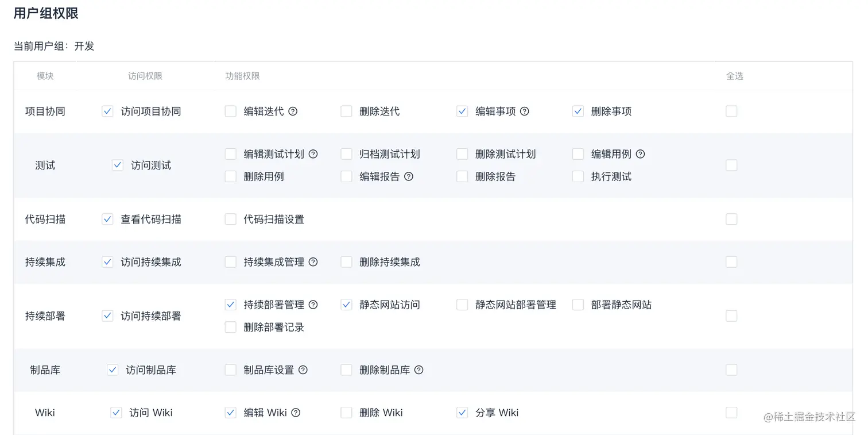Enable the 持续集成管理 checkbox
This screenshot has height=435, width=868.
click(231, 262)
